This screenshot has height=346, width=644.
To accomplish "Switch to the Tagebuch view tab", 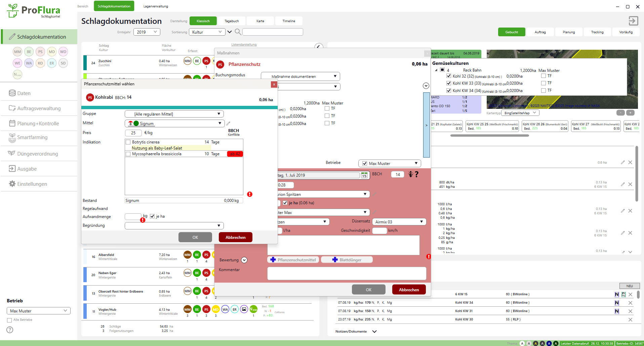I will [x=232, y=21].
